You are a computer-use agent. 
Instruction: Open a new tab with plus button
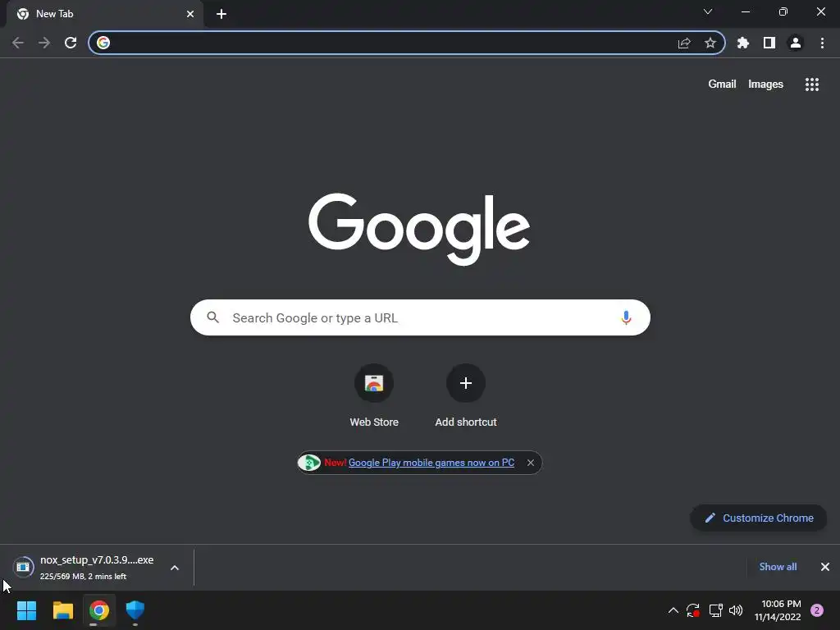(x=221, y=14)
